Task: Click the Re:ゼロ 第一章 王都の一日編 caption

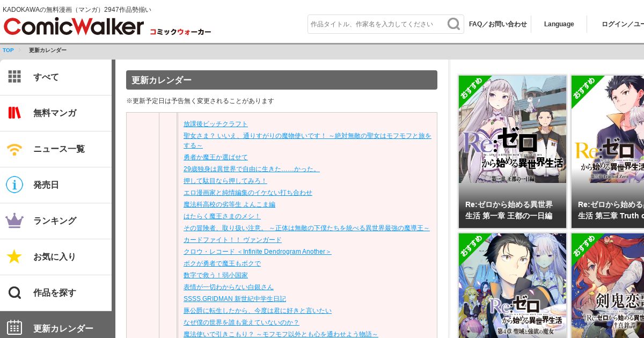Action: pyautogui.click(x=509, y=210)
